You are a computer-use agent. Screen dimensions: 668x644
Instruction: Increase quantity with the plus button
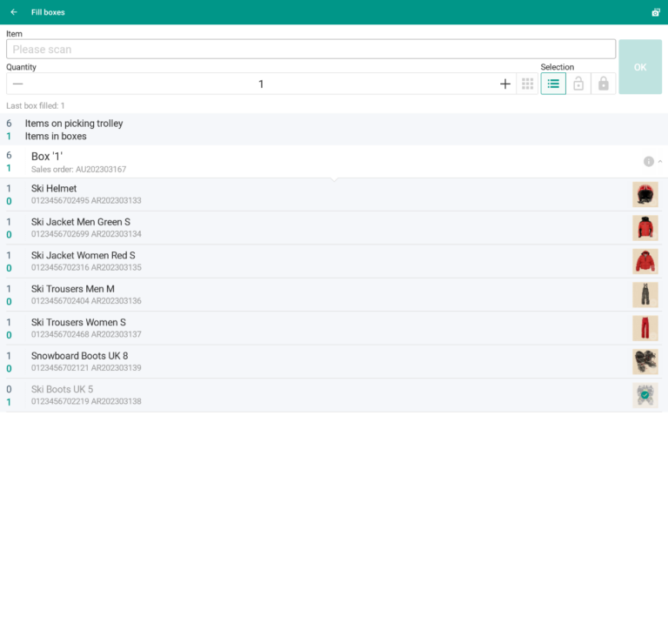504,84
